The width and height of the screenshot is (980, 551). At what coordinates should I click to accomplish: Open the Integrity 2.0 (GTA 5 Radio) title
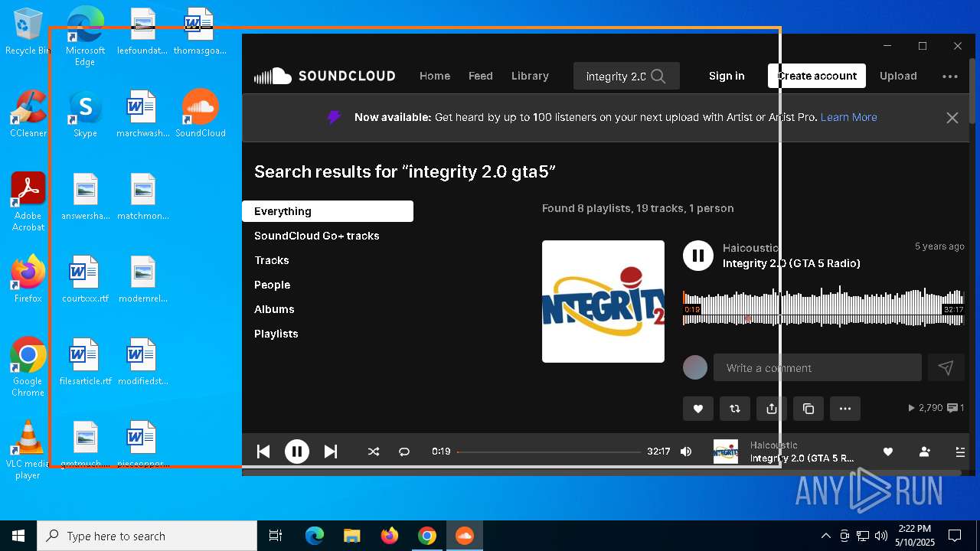792,263
